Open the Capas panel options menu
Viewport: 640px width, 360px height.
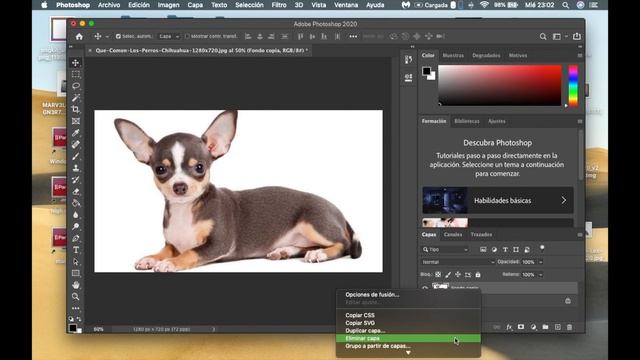coord(580,235)
